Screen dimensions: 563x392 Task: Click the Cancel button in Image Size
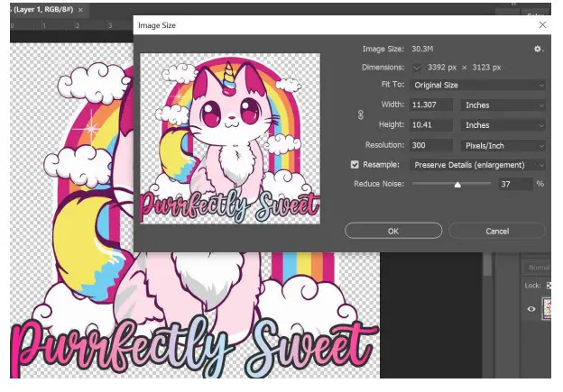497,231
